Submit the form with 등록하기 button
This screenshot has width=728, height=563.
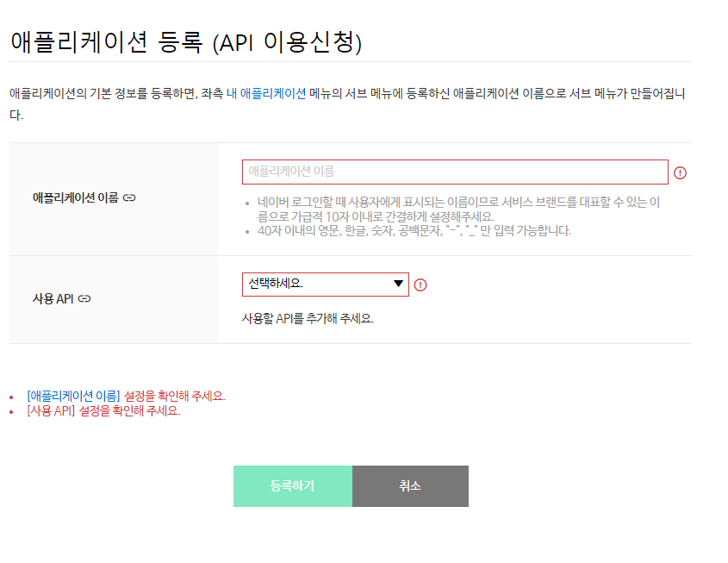click(293, 486)
